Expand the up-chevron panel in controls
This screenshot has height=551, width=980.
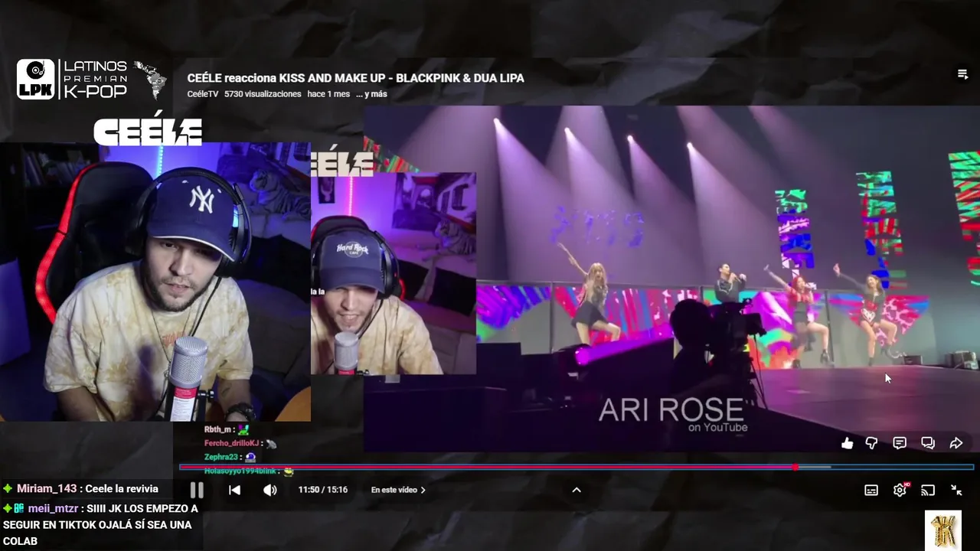pyautogui.click(x=577, y=490)
